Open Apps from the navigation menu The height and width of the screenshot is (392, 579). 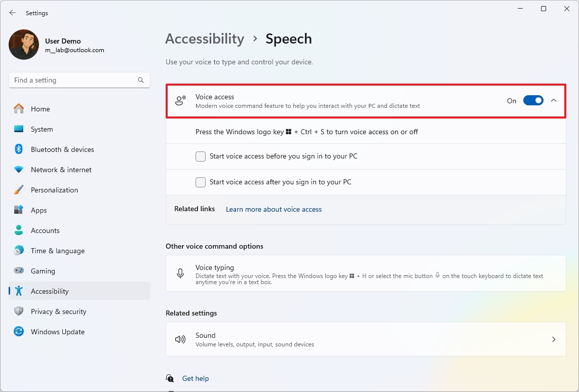tap(38, 210)
